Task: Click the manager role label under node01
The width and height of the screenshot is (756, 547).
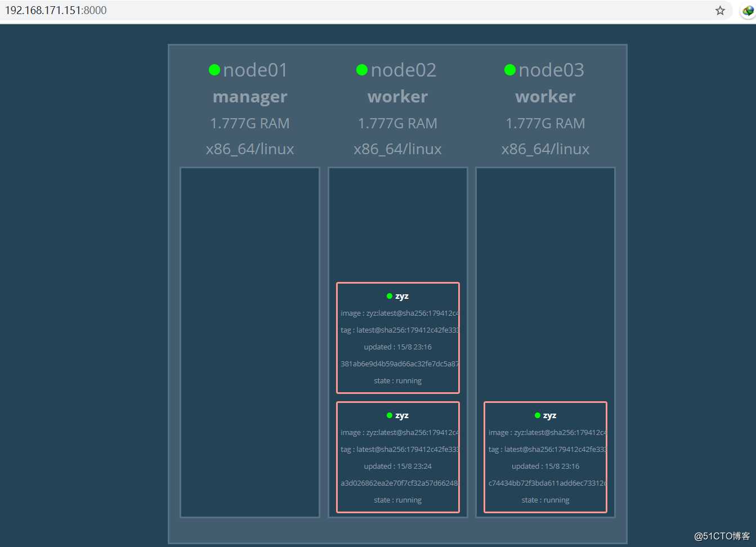Action: (x=250, y=97)
